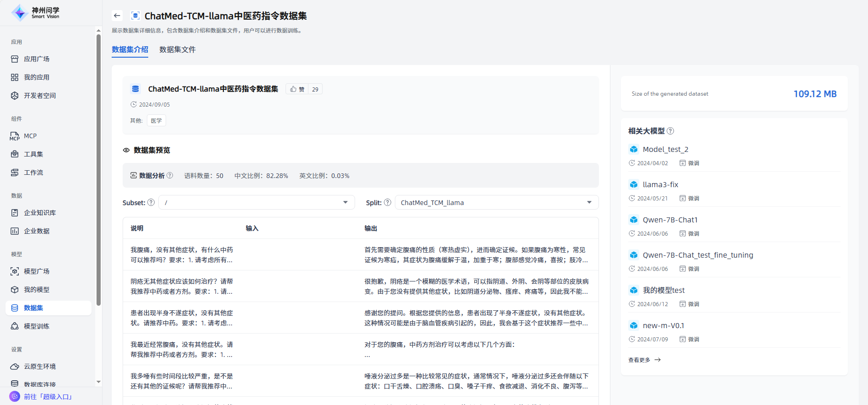The width and height of the screenshot is (868, 405).
Task: Open the Qwen-7B-Chat_test_fine_tuning model entry
Action: [697, 255]
